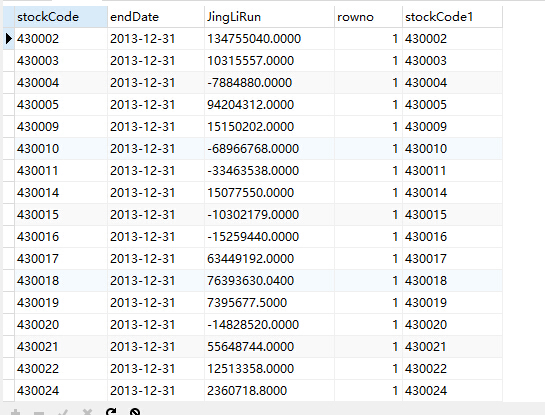Select the JingLiRun column header
Screen dimensions: 545x415
pyautogui.click(x=269, y=17)
